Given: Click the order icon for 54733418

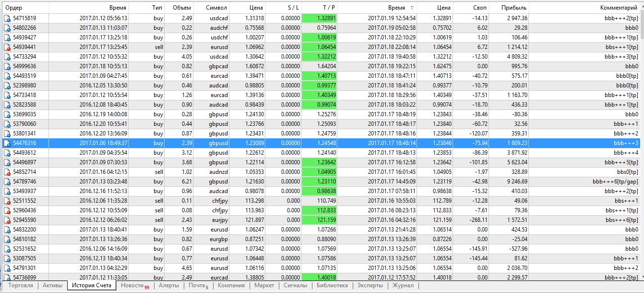Looking at the screenshot, I should 7,95.
